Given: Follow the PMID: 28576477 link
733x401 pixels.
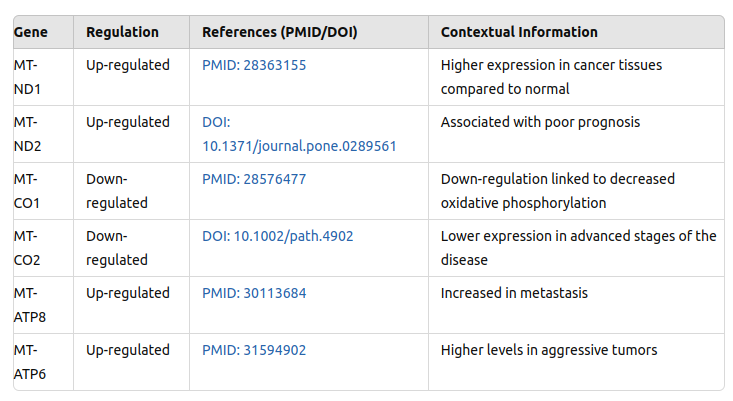Looking at the screenshot, I should coord(253,179).
